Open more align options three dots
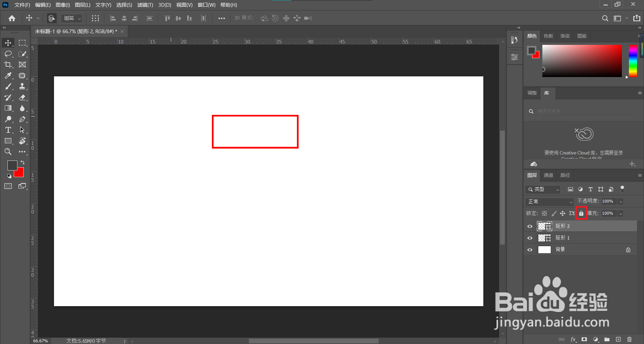Image resolution: width=644 pixels, height=344 pixels. (221, 18)
